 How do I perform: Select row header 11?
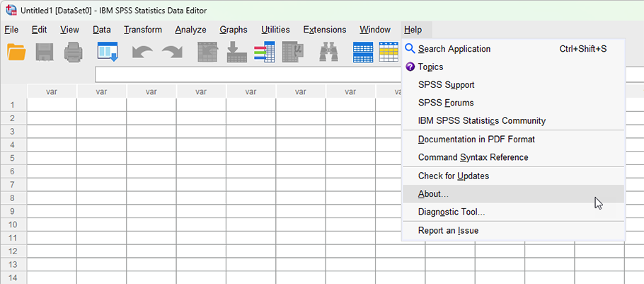tap(13, 238)
